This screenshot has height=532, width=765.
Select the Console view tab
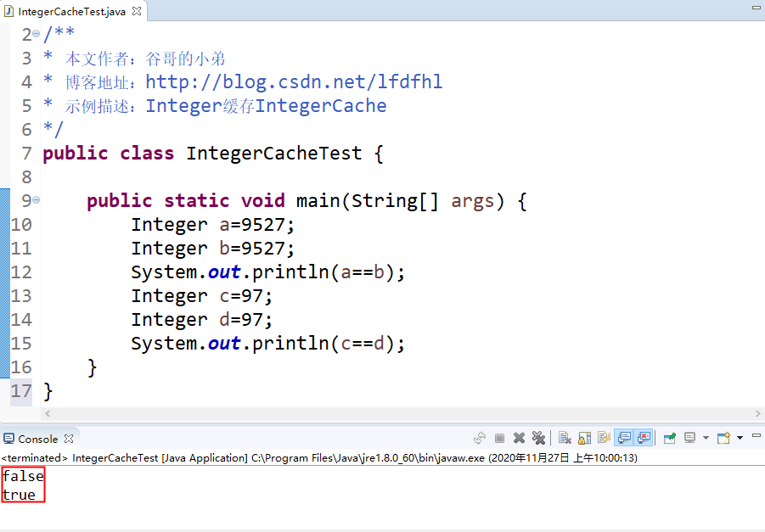click(38, 439)
